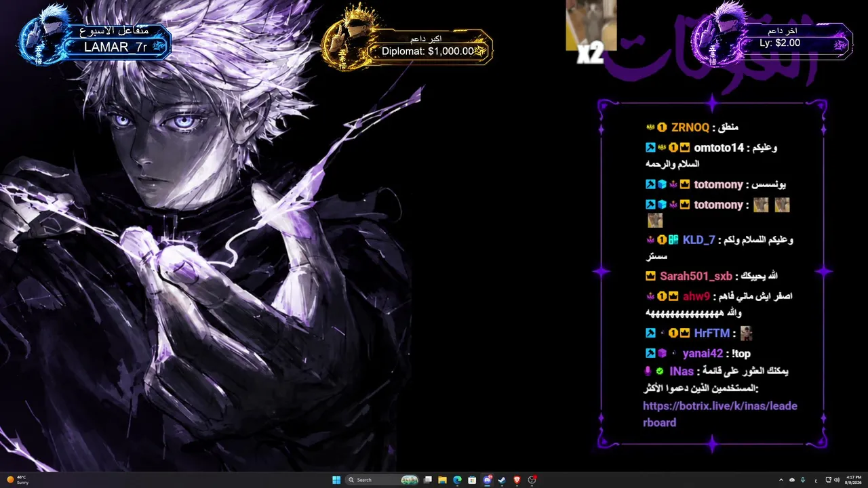
Task: Click the Ly: $2.00 latest supporter label
Action: [x=779, y=43]
